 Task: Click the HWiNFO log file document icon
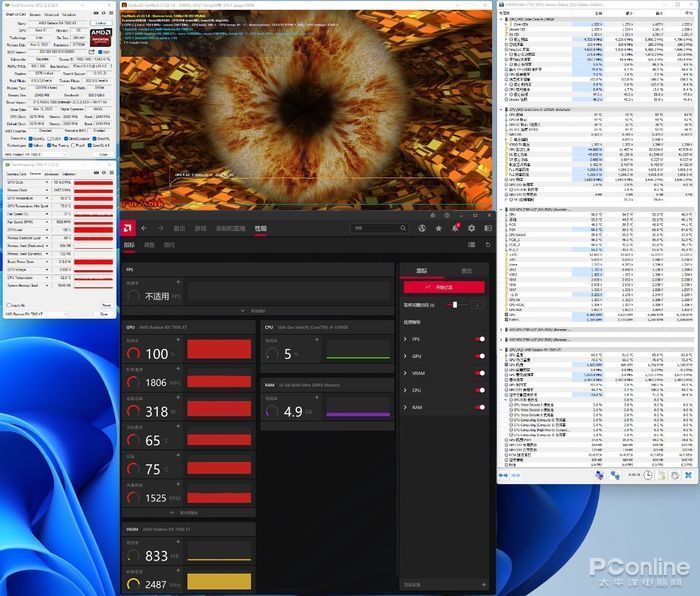661,475
